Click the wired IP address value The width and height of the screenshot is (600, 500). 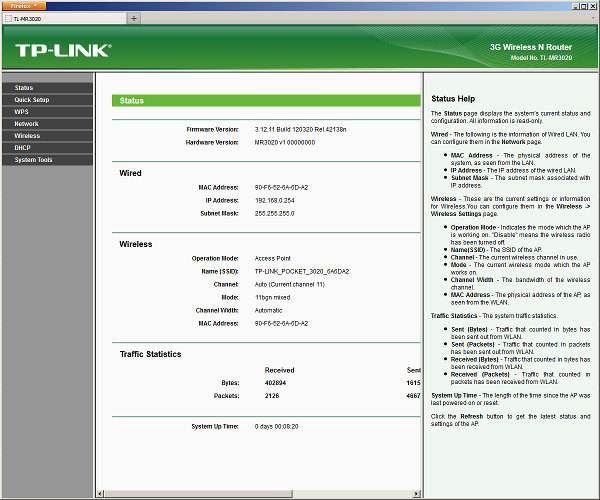(279, 200)
